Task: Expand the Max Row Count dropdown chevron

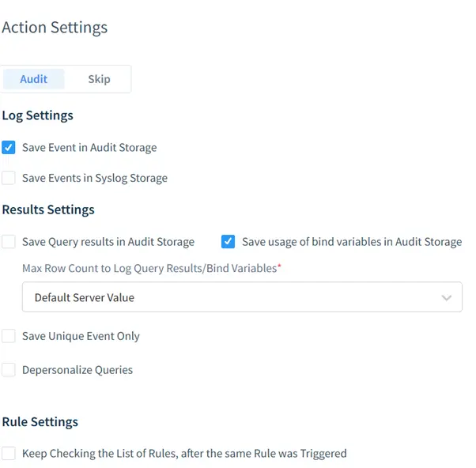Action: point(447,298)
